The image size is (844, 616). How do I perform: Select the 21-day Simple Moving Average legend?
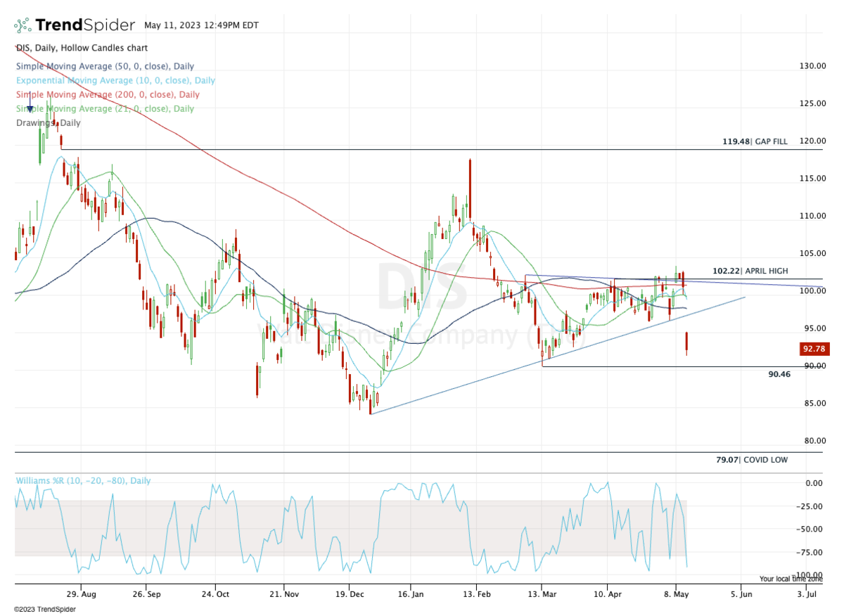pos(105,108)
